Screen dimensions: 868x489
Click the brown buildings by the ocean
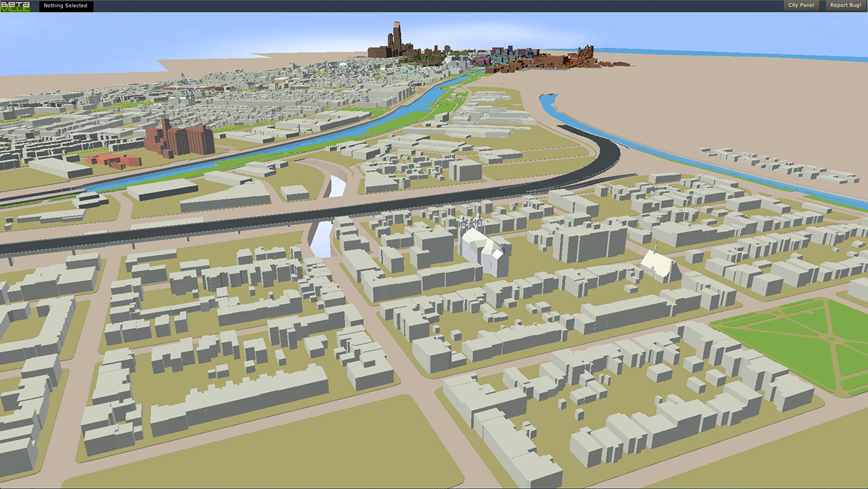(584, 55)
